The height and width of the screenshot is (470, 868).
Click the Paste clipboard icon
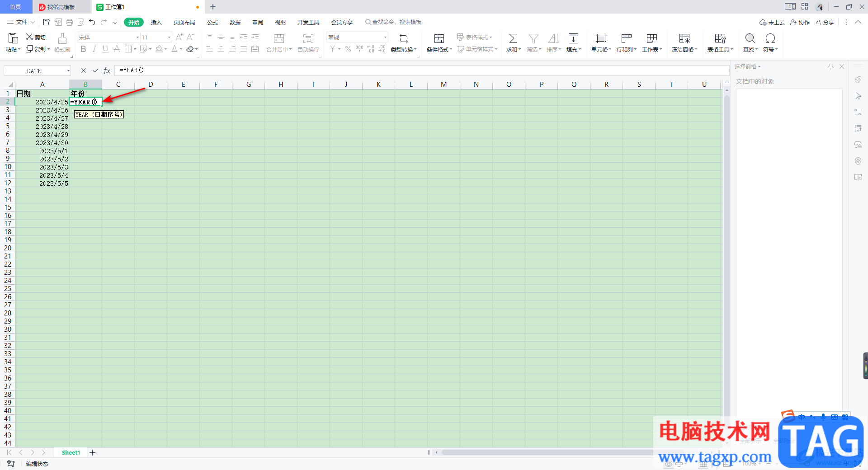pos(13,38)
